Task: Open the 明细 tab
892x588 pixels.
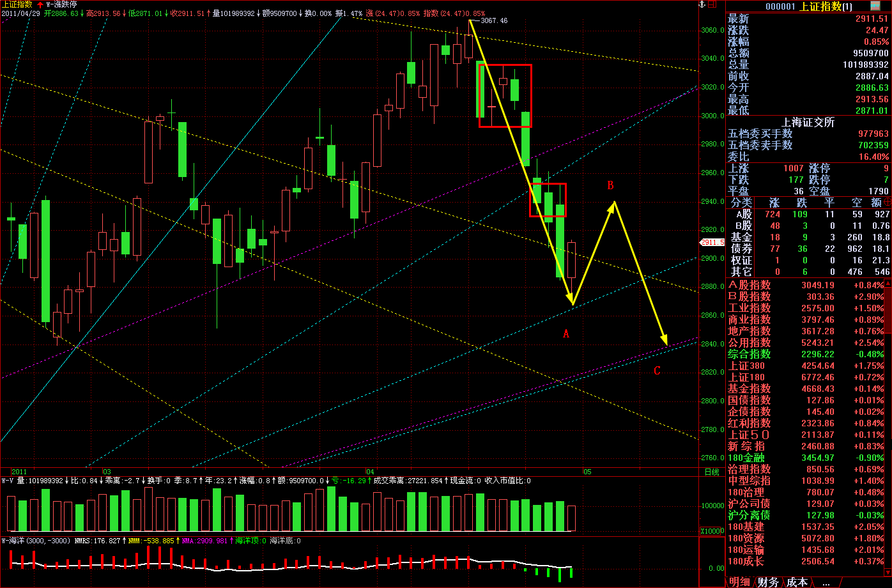Action: 740,582
